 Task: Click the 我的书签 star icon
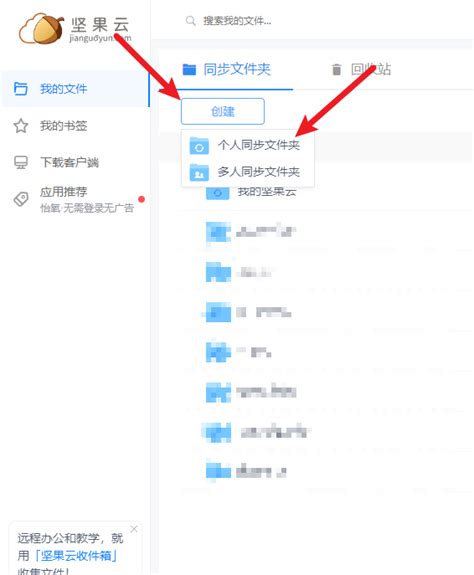pos(21,126)
